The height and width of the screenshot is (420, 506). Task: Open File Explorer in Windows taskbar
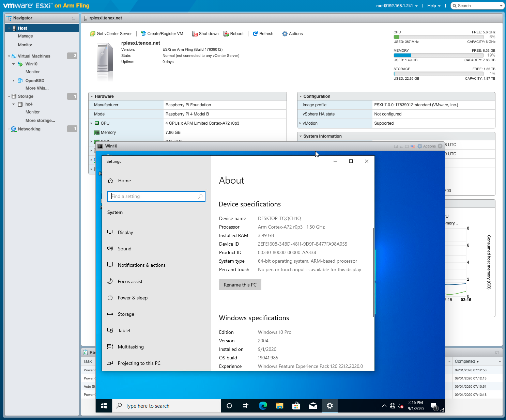(x=280, y=406)
